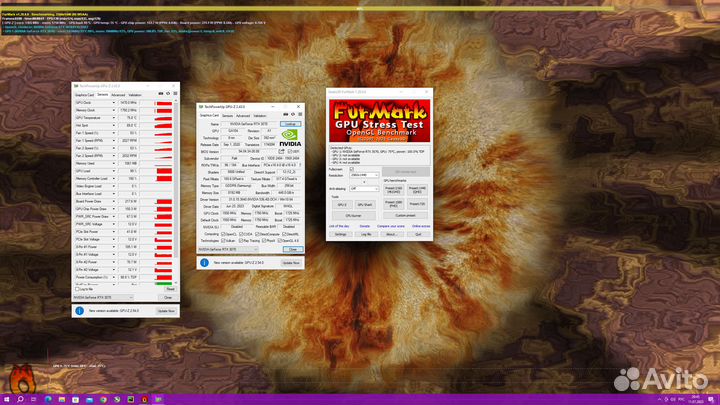Open hamburger menu in GPU-Z Sensors window
The image size is (720, 405).
point(175,94)
